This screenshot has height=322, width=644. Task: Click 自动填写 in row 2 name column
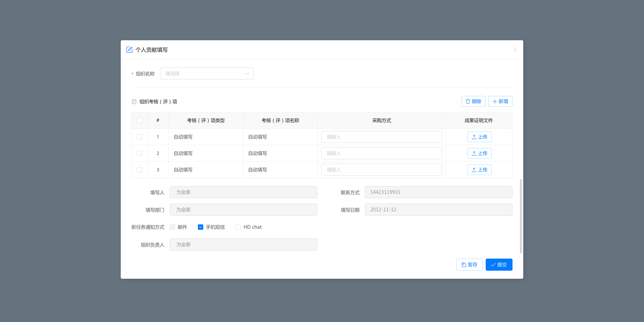coord(258,153)
